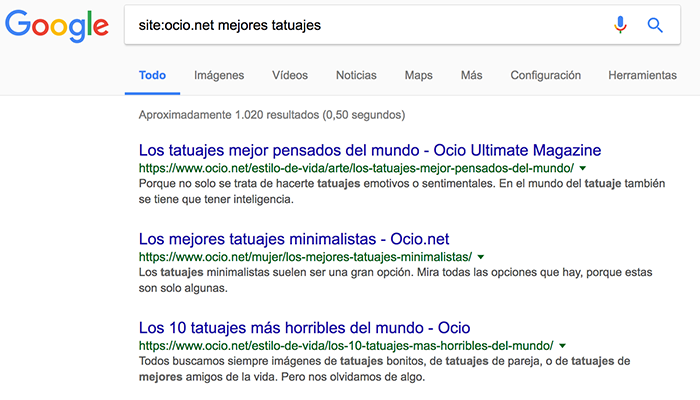Screen dimensions: 700x400
Task: Open the Configuración menu
Action: click(x=545, y=75)
